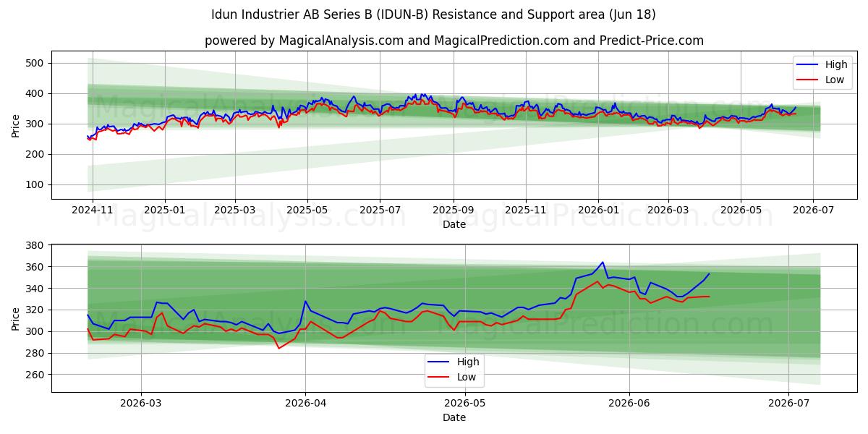Click the '2026-05' tick label on top chart
This screenshot has height=434, width=868.
coord(741,210)
